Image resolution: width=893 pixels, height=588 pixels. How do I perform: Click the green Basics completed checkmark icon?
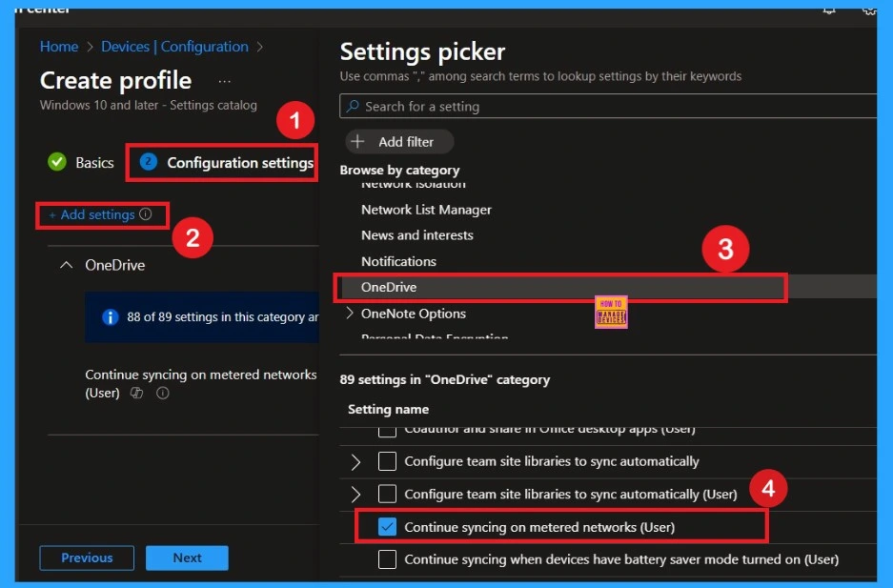pyautogui.click(x=57, y=162)
